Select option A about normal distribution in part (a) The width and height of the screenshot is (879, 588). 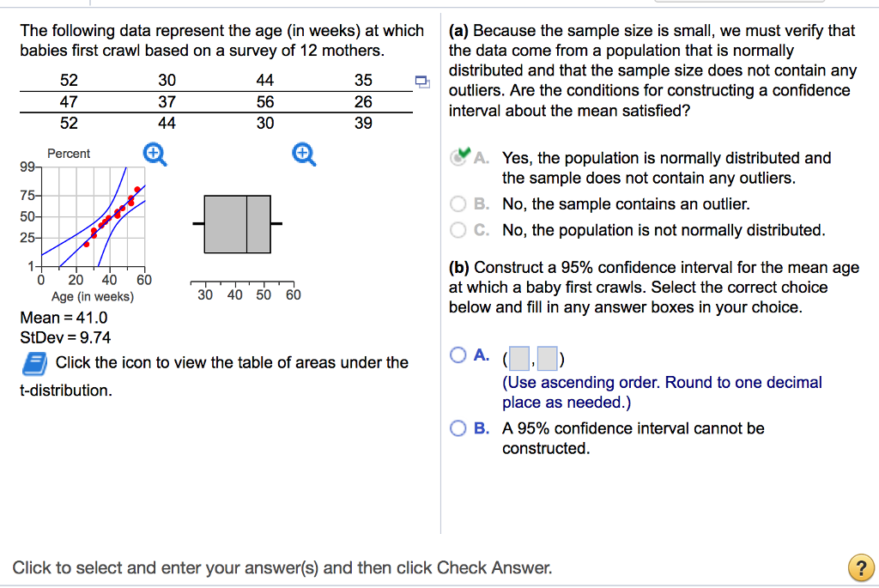coord(458,158)
